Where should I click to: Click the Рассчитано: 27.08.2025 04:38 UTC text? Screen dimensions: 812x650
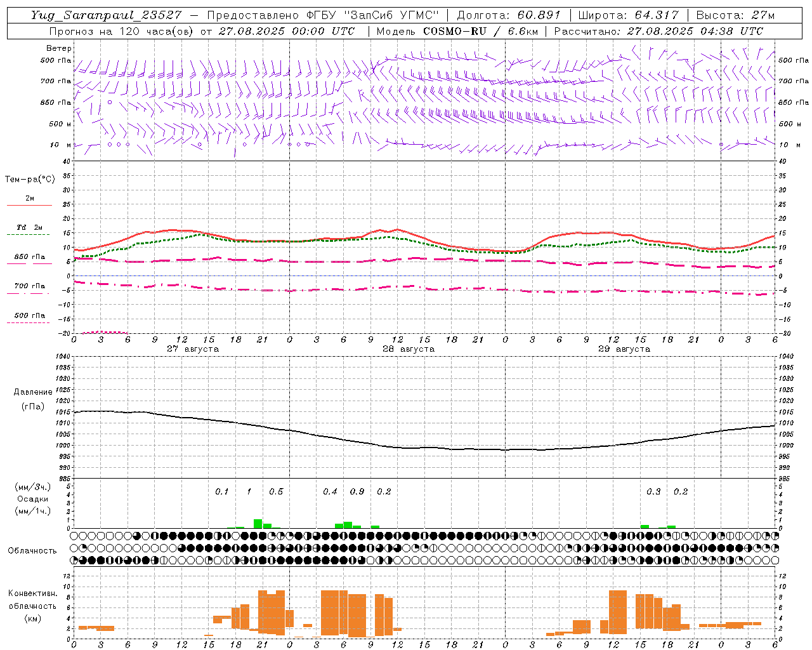pyautogui.click(x=658, y=31)
